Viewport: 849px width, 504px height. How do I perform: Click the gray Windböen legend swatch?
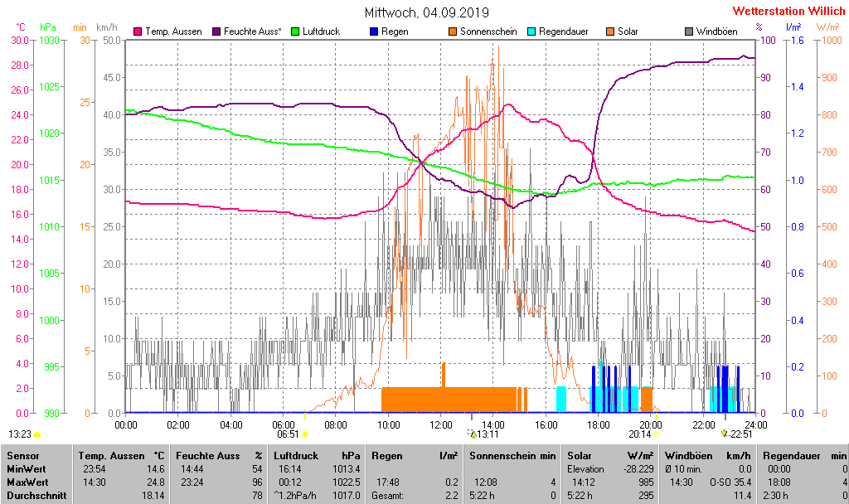point(689,32)
